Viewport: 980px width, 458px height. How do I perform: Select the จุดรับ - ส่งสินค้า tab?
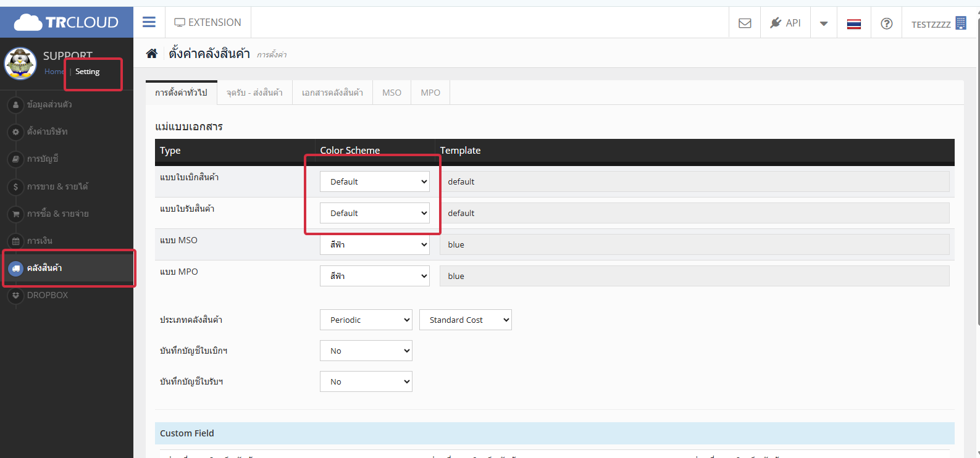254,93
